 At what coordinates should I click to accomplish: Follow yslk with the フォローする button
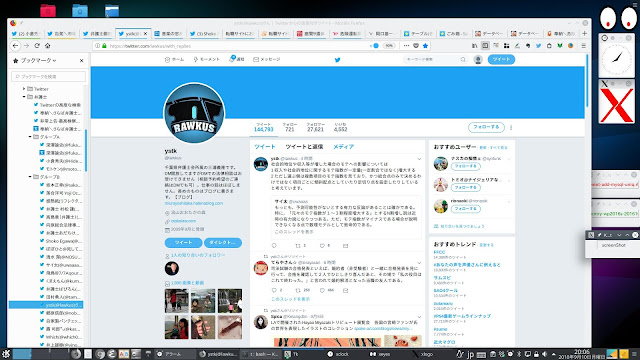[x=486, y=127]
